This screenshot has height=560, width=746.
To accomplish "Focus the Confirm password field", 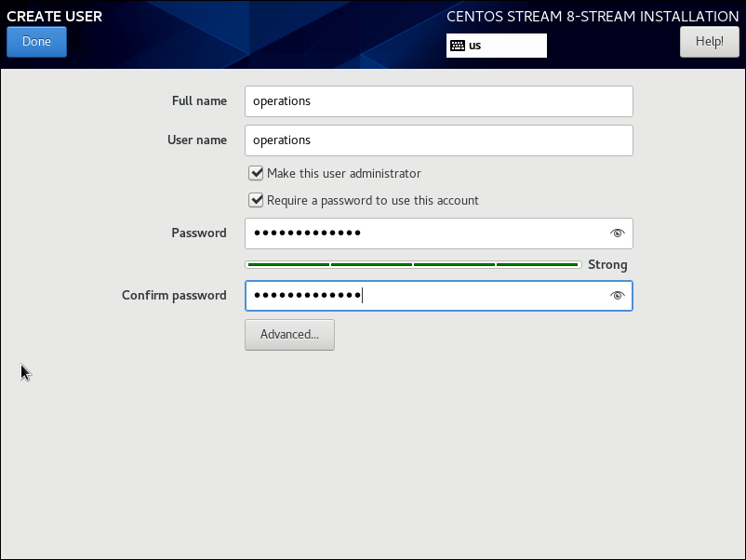I will (423, 296).
